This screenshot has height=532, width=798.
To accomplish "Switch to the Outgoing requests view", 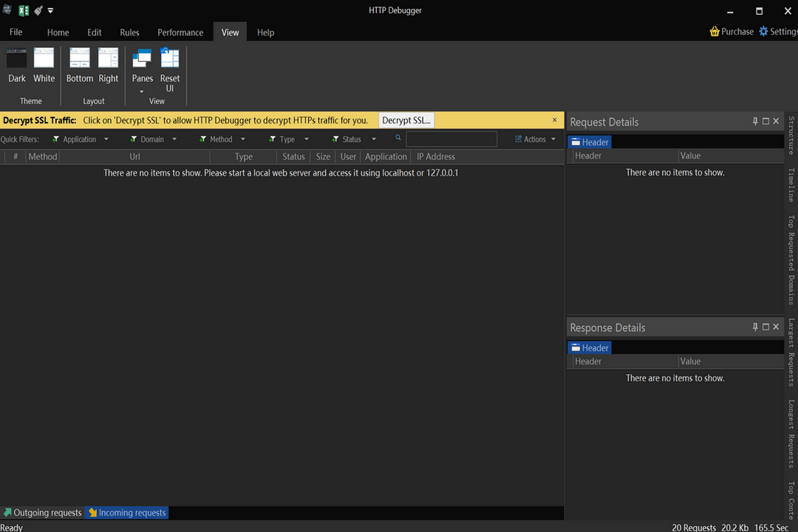I will (x=42, y=512).
